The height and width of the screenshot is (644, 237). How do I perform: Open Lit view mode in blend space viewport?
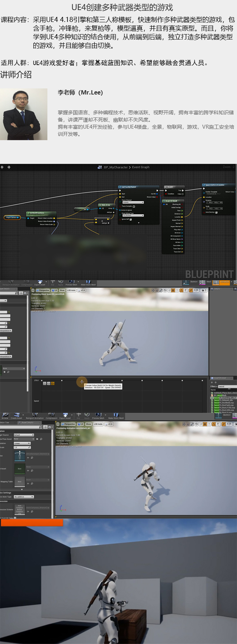coord(54,290)
